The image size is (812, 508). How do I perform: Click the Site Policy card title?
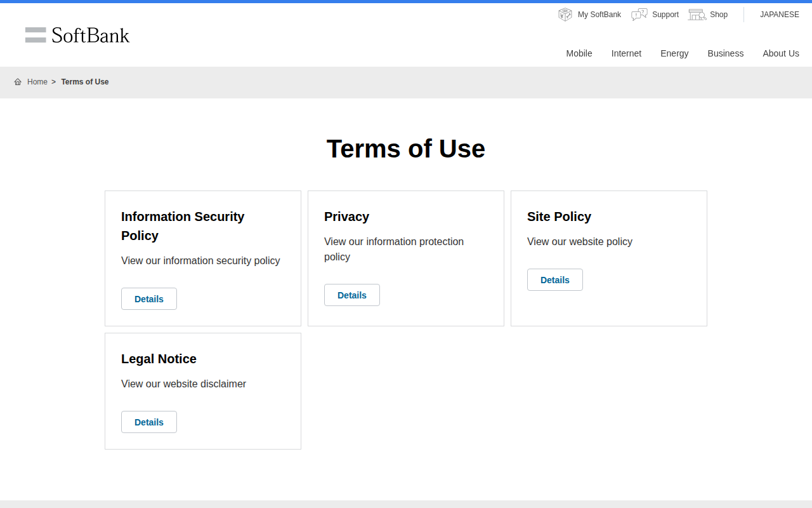tap(559, 217)
